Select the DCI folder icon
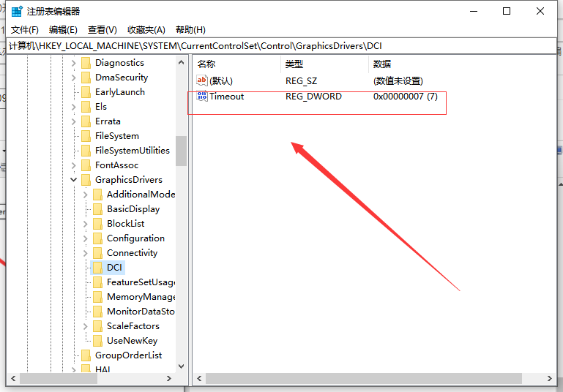The width and height of the screenshot is (563, 392). pos(97,268)
